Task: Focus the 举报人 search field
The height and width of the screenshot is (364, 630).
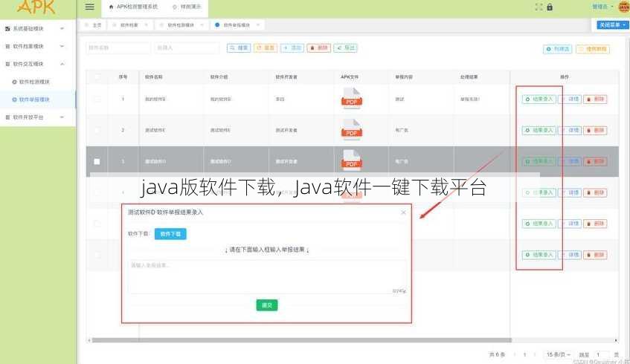Action: [x=187, y=48]
